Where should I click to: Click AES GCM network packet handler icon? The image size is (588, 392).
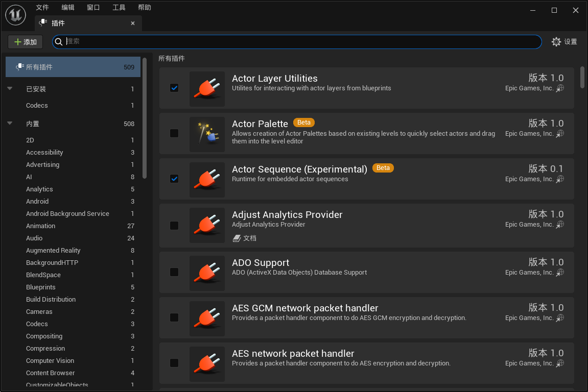pos(207,318)
